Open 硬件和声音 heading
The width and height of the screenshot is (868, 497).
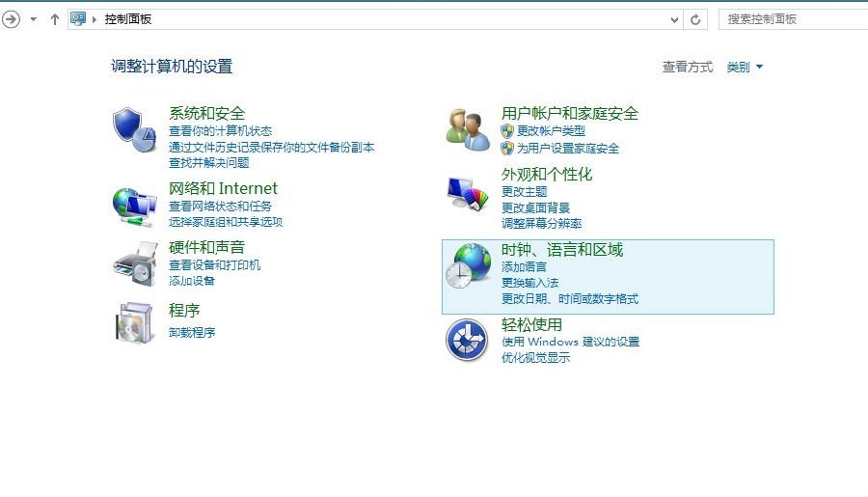click(x=207, y=247)
